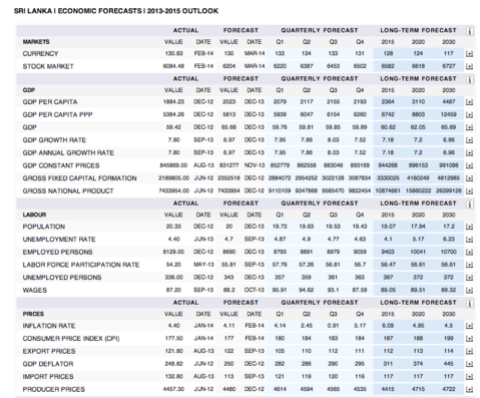
Task: Expand the Unemployment Rate row
Action: click(x=469, y=240)
